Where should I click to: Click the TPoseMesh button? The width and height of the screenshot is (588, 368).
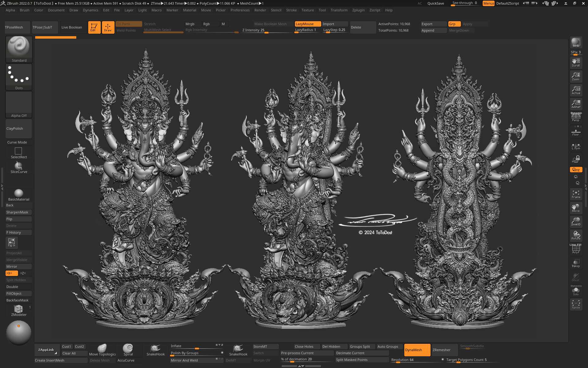coord(17,27)
